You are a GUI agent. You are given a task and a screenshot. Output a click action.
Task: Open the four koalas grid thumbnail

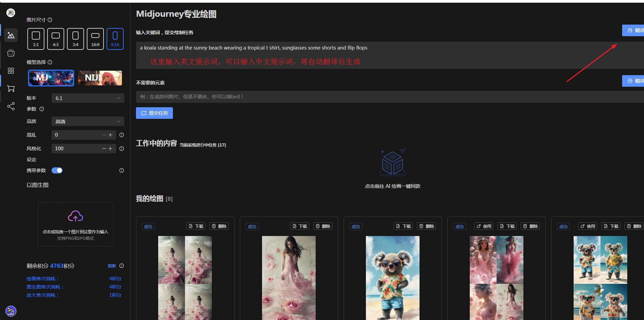click(600, 278)
